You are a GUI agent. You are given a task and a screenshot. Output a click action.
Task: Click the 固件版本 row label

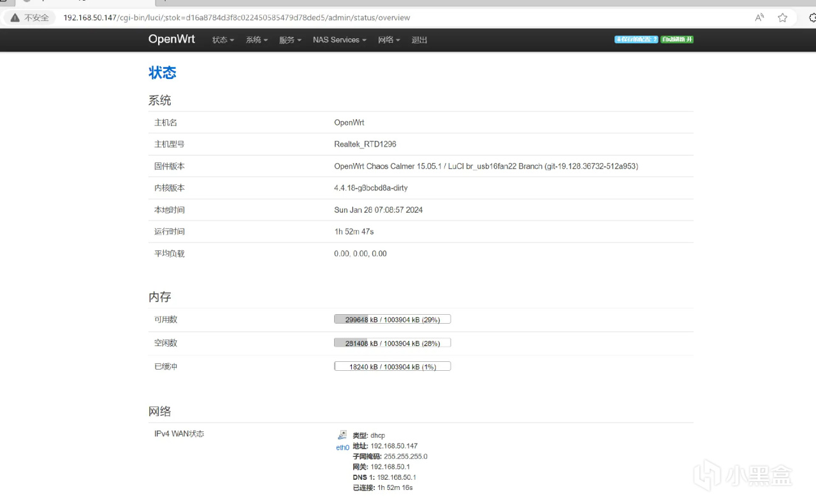(x=170, y=166)
